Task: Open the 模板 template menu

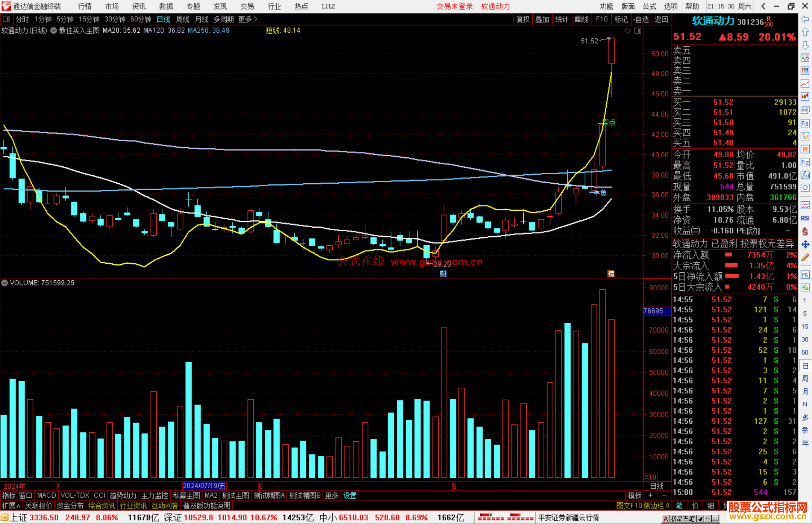Action: pos(635,496)
